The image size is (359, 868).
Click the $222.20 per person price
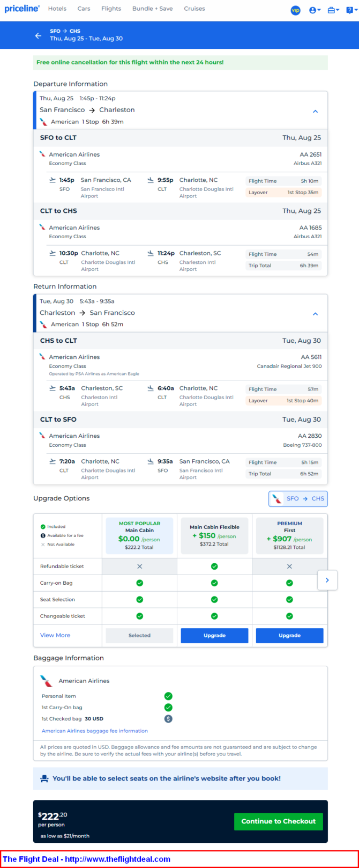[x=53, y=816]
